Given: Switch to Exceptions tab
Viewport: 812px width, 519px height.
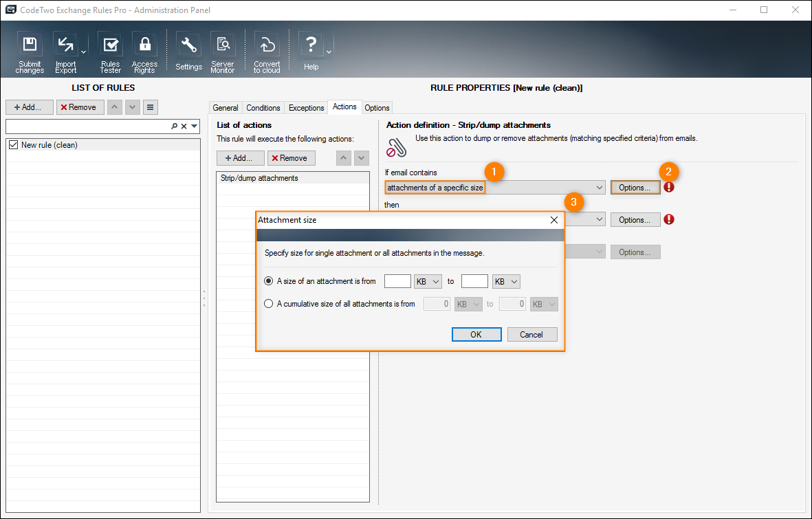Looking at the screenshot, I should click(306, 108).
